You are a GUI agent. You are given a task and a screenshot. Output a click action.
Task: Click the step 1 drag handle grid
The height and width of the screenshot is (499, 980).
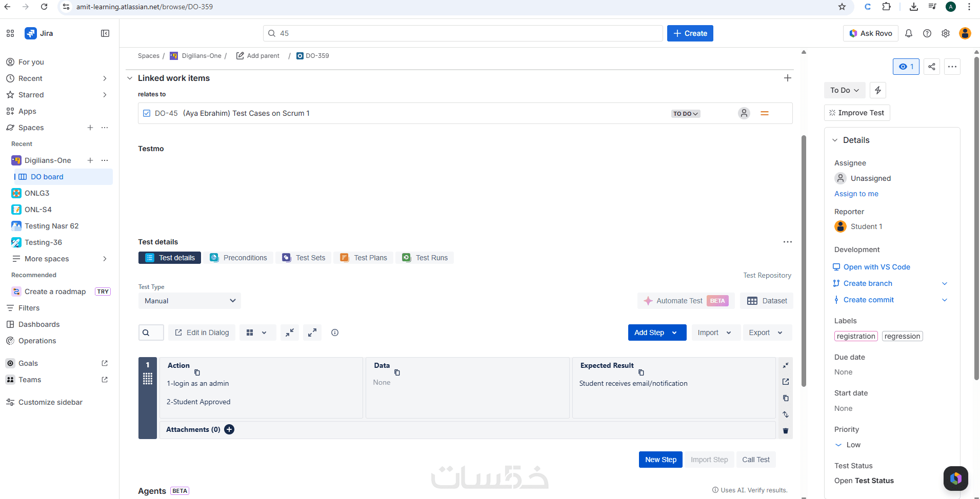[148, 379]
